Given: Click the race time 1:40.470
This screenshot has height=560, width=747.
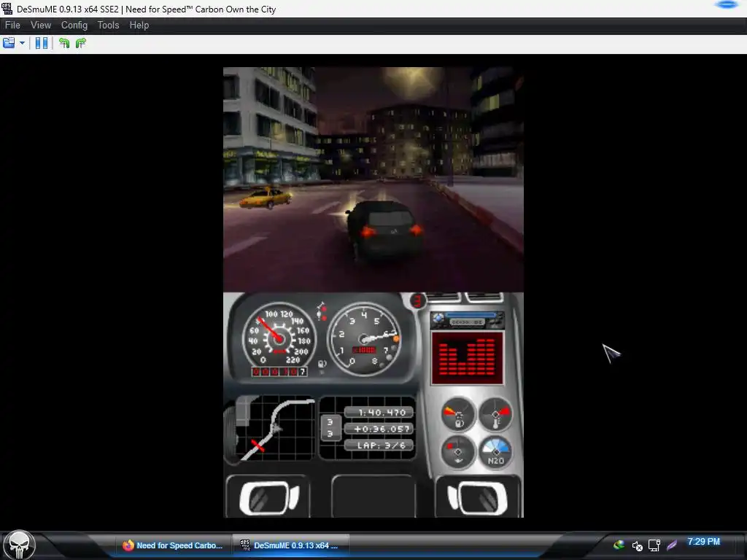Looking at the screenshot, I should coord(379,413).
